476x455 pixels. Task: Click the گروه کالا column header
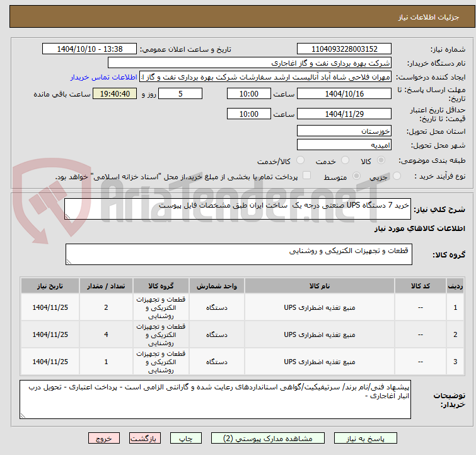tap(161, 286)
